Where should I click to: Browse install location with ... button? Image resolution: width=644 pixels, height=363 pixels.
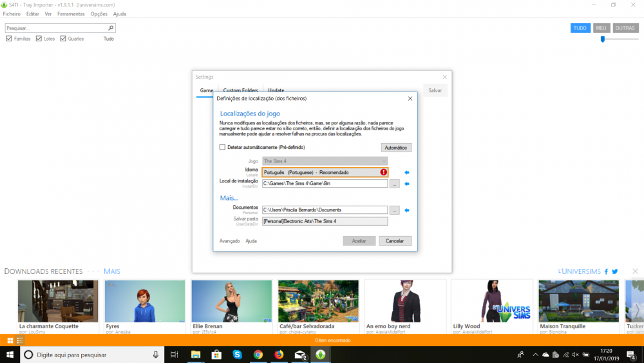pyautogui.click(x=394, y=184)
